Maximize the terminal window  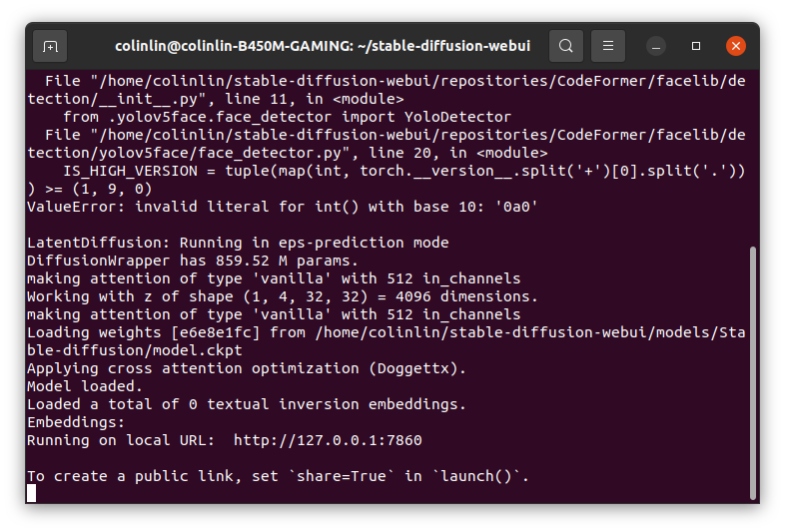coord(696,46)
